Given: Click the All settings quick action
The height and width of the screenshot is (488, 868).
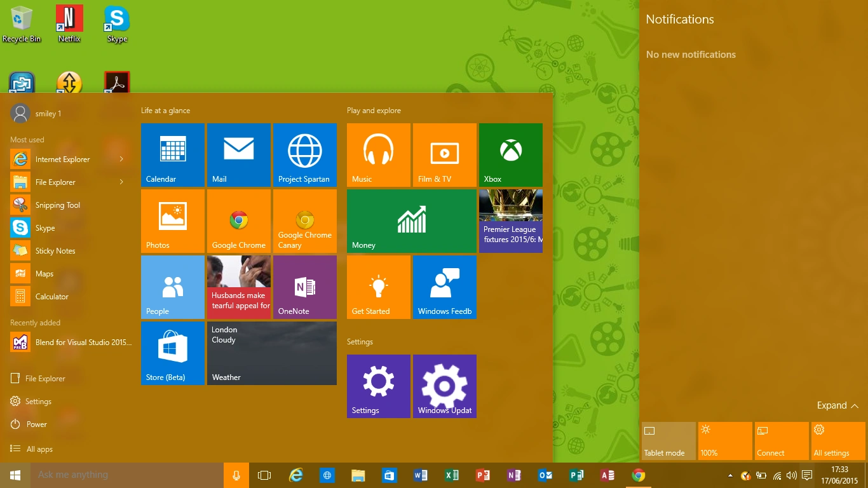Looking at the screenshot, I should tap(838, 441).
